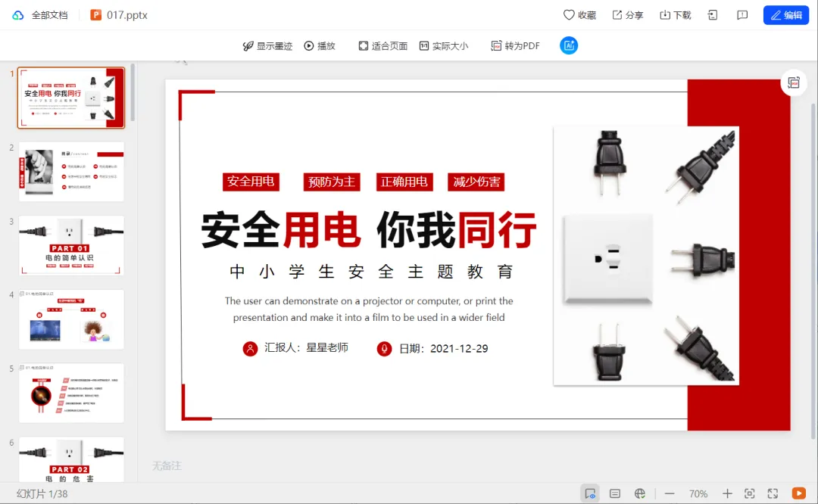Click the 安全用电 red tag on the slide
Image resolution: width=818 pixels, height=504 pixels.
point(251,182)
